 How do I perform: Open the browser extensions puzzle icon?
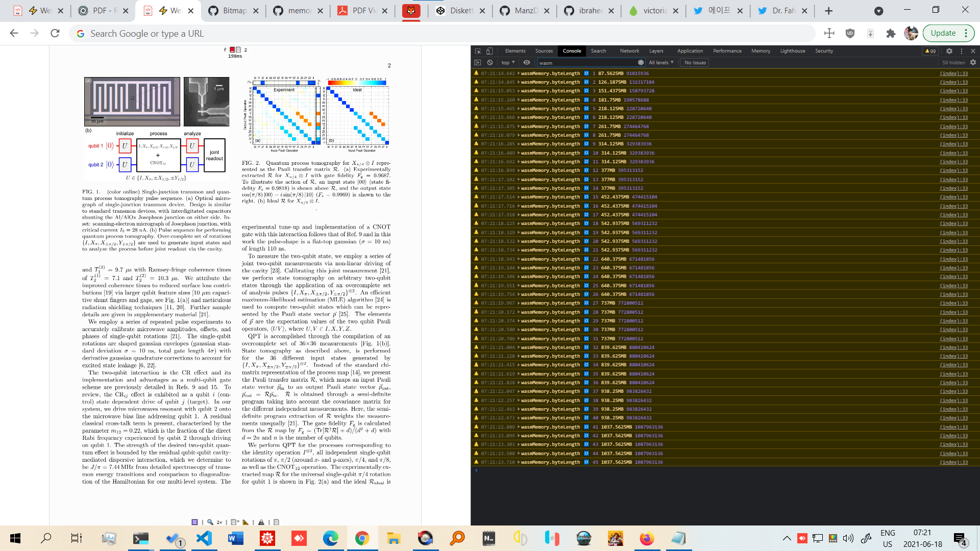coord(891,33)
